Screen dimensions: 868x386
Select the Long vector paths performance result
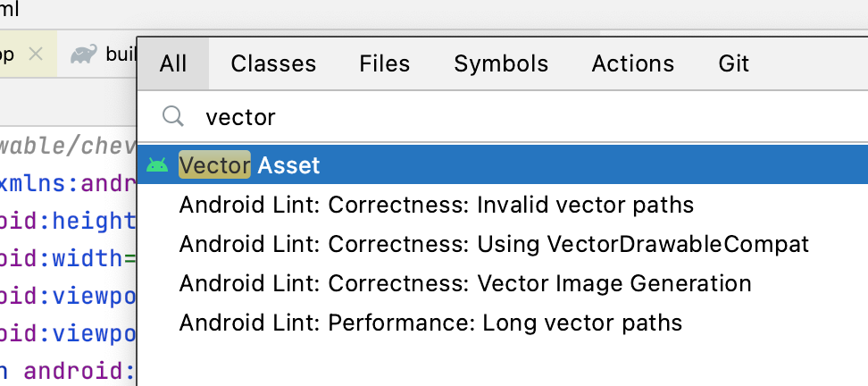(x=430, y=323)
